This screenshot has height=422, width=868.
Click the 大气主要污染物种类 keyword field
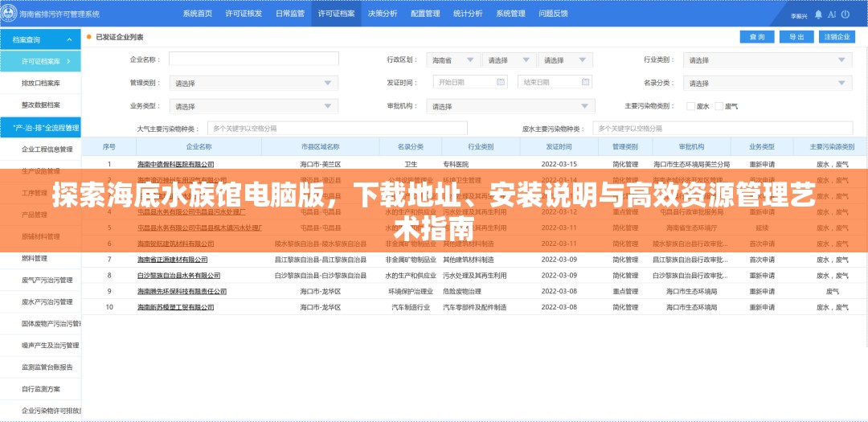tap(337, 129)
